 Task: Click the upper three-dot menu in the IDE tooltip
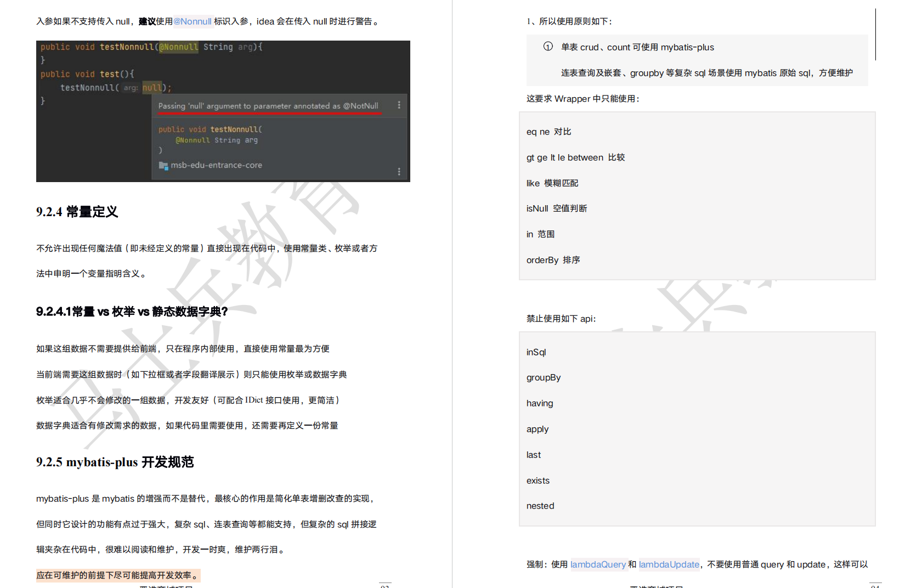399,105
